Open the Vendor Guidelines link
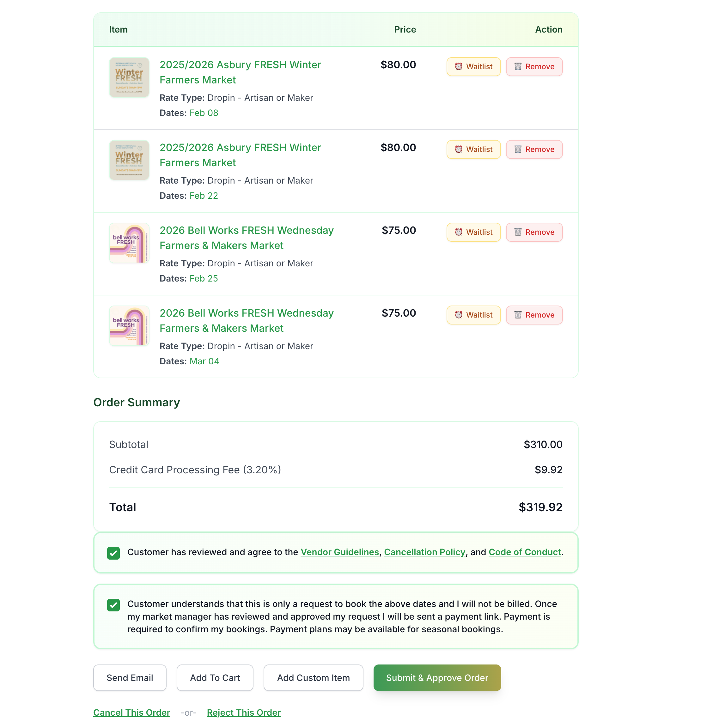This screenshot has height=728, width=701. 339,552
